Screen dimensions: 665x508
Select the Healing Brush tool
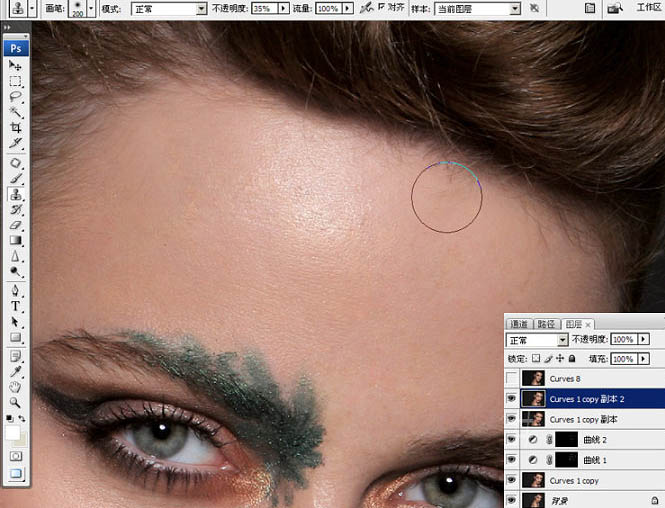pyautogui.click(x=16, y=163)
